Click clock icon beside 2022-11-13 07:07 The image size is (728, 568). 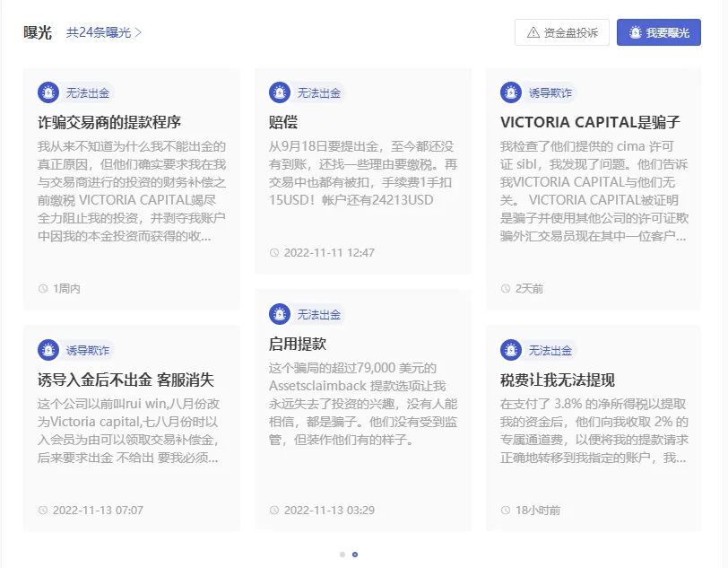(x=43, y=511)
